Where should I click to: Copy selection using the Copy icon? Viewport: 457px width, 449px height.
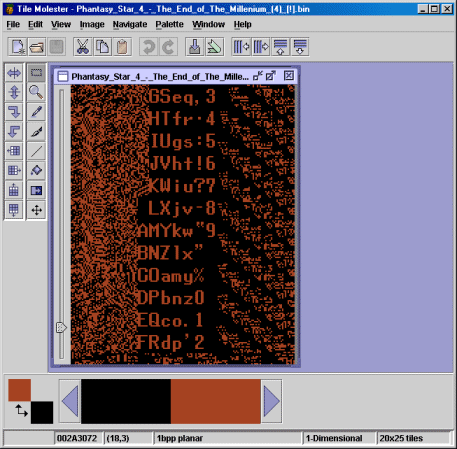[x=102, y=47]
